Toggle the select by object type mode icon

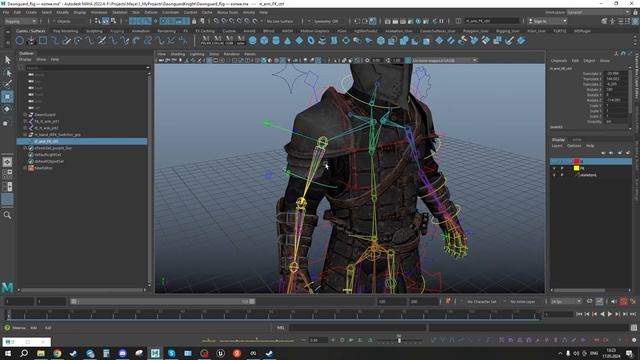tap(105, 21)
